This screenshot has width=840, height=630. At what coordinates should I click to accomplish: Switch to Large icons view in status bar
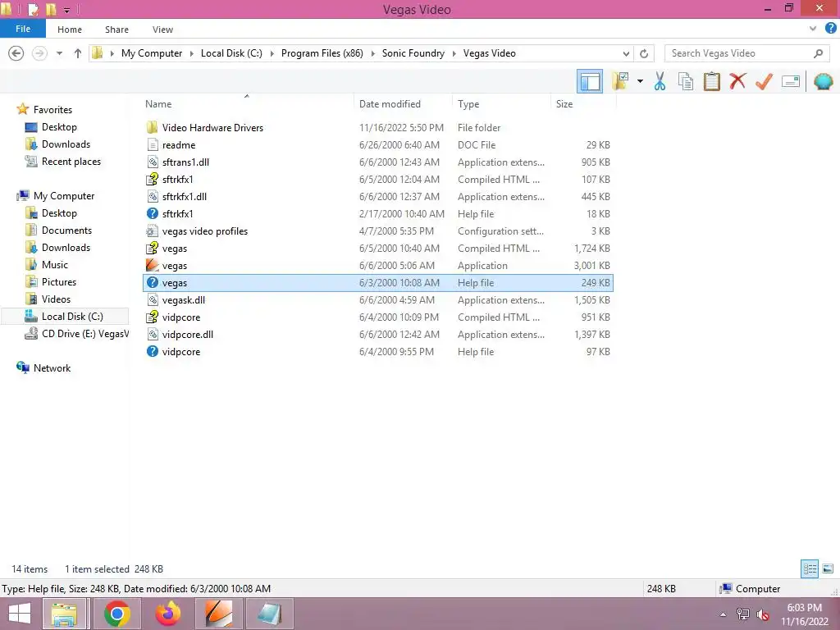coord(828,569)
